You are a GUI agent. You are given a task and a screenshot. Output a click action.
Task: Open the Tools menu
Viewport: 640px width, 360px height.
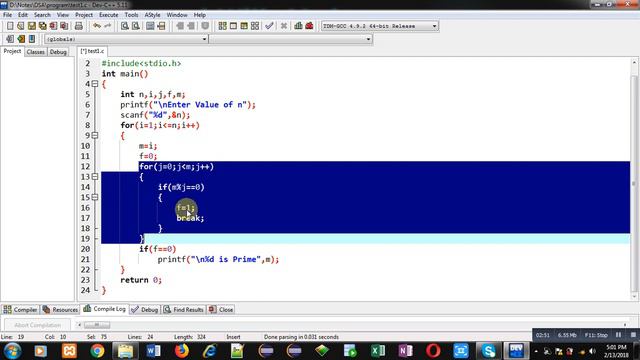coord(131,15)
